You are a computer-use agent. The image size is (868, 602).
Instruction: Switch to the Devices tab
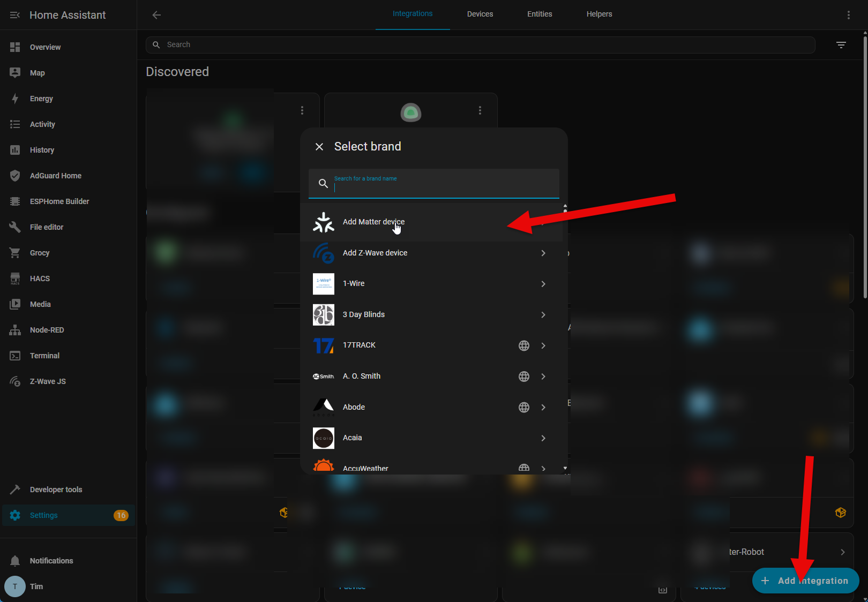pos(480,14)
